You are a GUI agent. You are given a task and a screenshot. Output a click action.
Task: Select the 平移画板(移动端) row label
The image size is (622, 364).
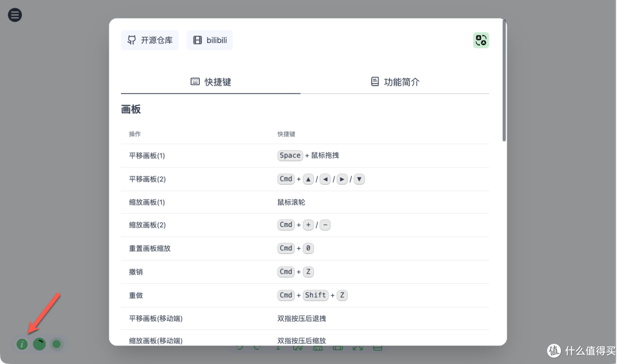pos(155,318)
